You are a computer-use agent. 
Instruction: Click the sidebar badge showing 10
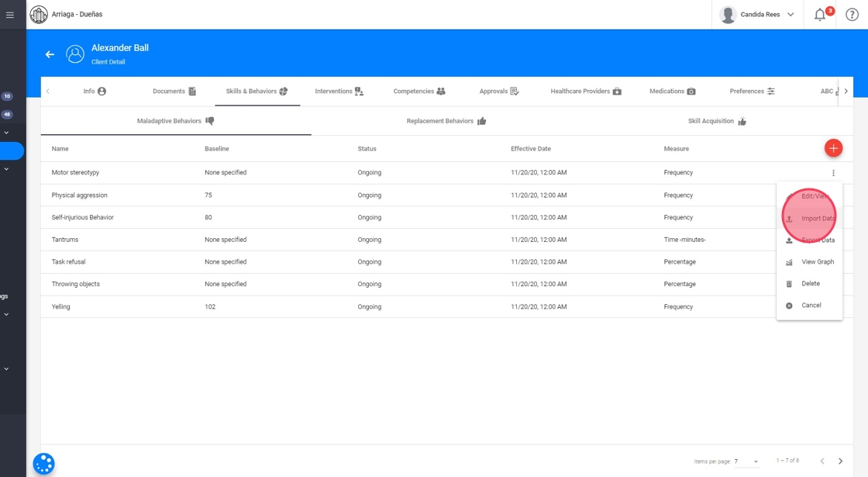(7, 96)
